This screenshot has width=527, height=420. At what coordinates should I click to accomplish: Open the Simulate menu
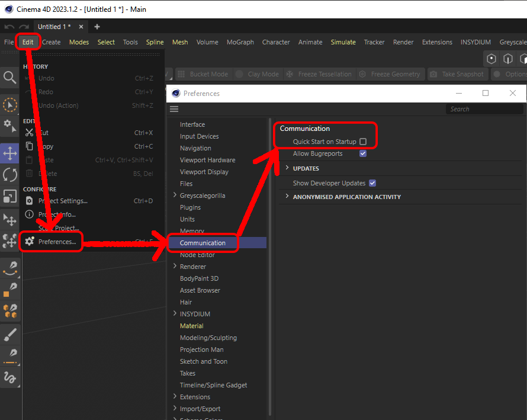pos(343,42)
